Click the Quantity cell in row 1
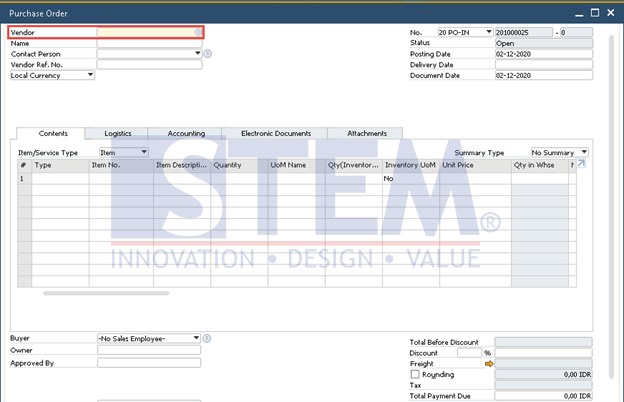Viewport: 624px width, 402px height. tap(239, 178)
